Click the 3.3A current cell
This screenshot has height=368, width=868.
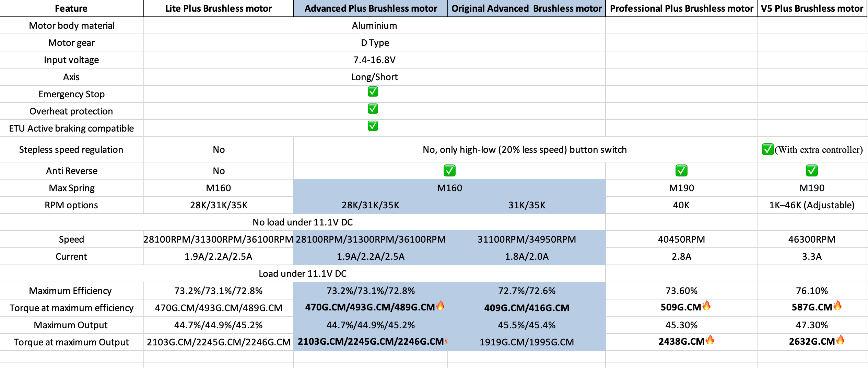(812, 257)
